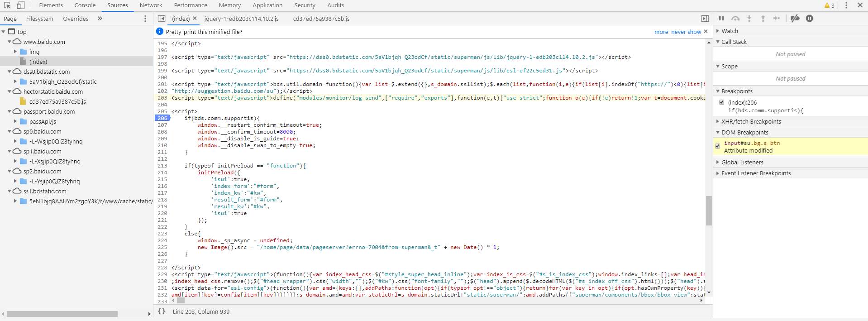This screenshot has width=868, height=321.
Task: Dismiss the pretty-print info bar
Action: pyautogui.click(x=706, y=32)
